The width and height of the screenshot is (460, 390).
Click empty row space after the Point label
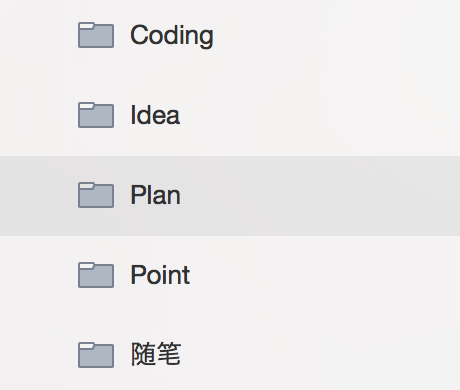click(x=325, y=275)
